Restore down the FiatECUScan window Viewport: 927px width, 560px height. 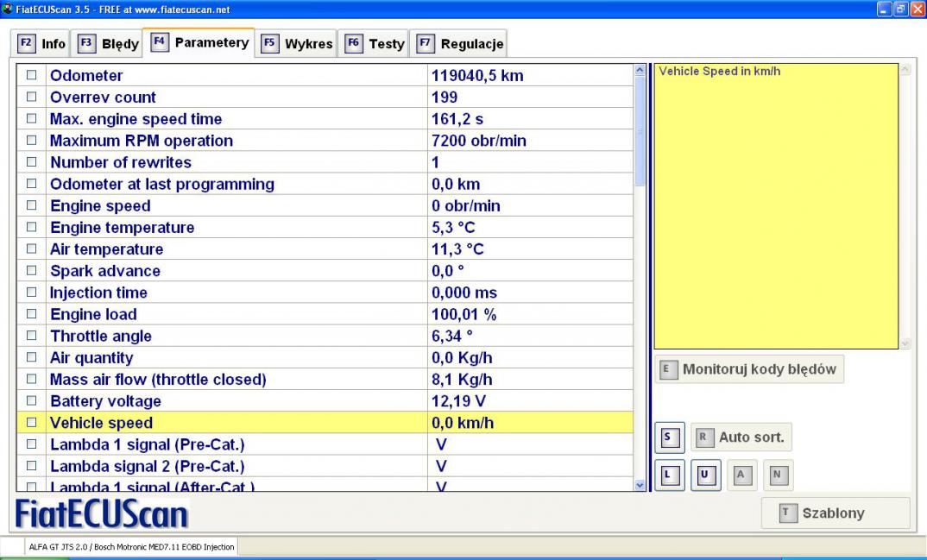tap(900, 9)
